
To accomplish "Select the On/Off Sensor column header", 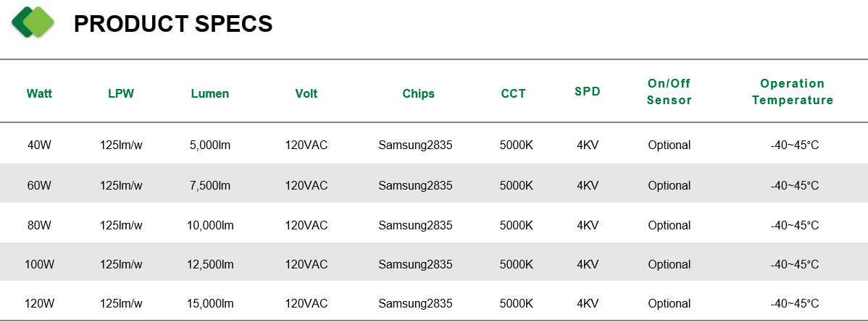I will [x=669, y=92].
